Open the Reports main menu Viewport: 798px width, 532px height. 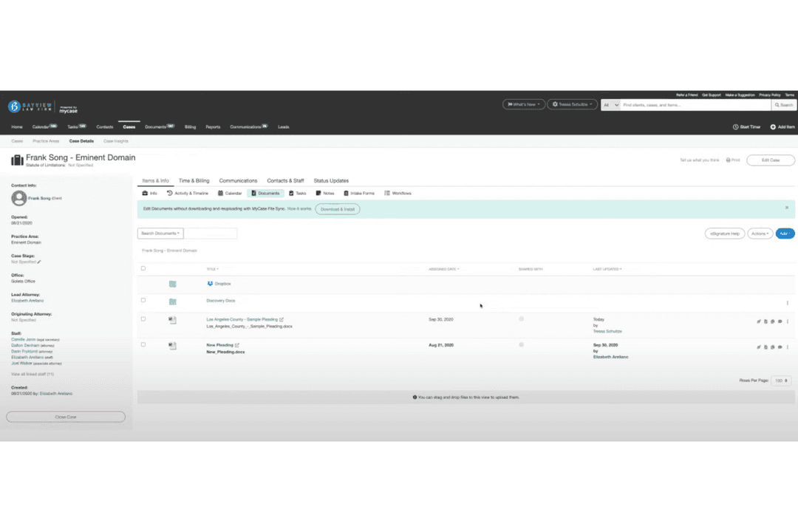coord(213,127)
